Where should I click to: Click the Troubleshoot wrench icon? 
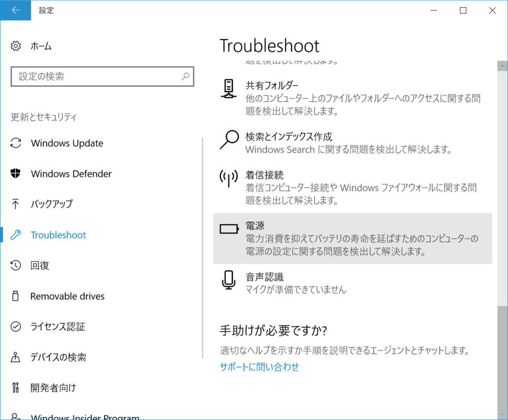coord(15,235)
